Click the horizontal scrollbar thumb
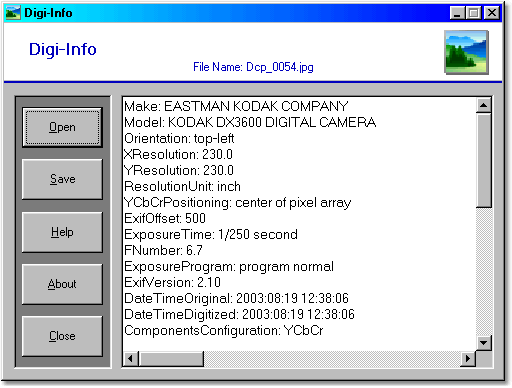This screenshot has height=388, width=512. click(171, 359)
